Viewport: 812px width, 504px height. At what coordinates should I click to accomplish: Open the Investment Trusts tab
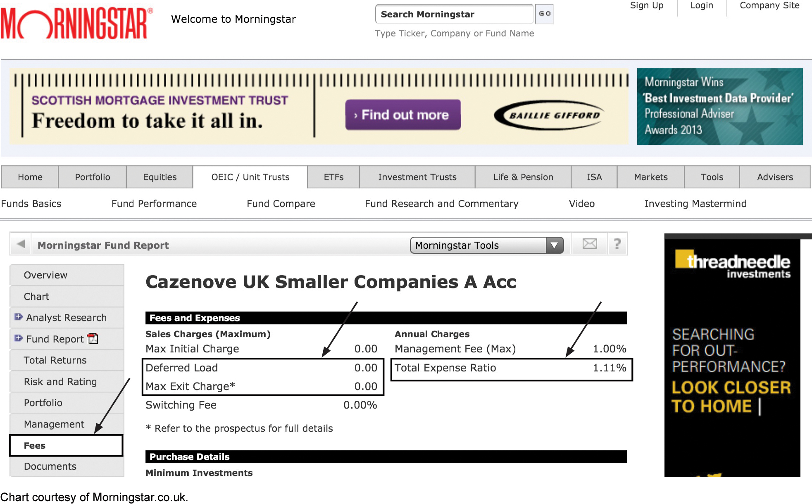coord(417,177)
